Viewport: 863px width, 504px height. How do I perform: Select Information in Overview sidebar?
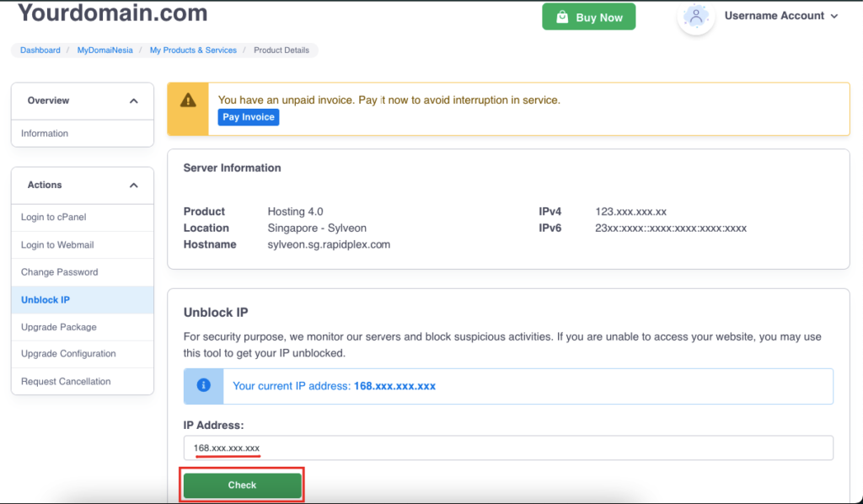pos(83,133)
